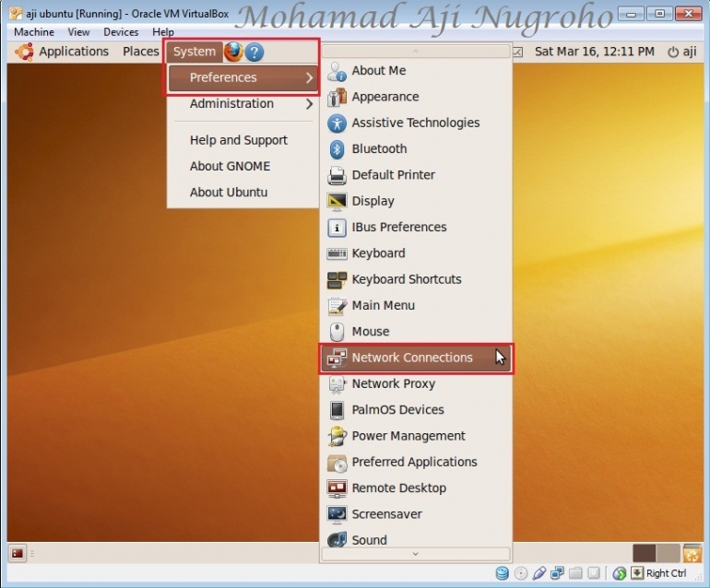
Task: Click the Main Menu notepad icon
Action: (337, 307)
